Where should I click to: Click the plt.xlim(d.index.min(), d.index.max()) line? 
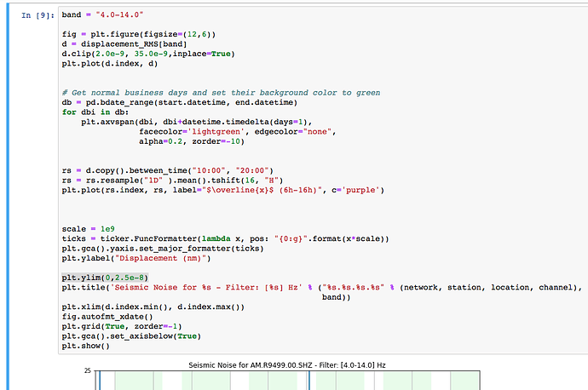pyautogui.click(x=153, y=307)
